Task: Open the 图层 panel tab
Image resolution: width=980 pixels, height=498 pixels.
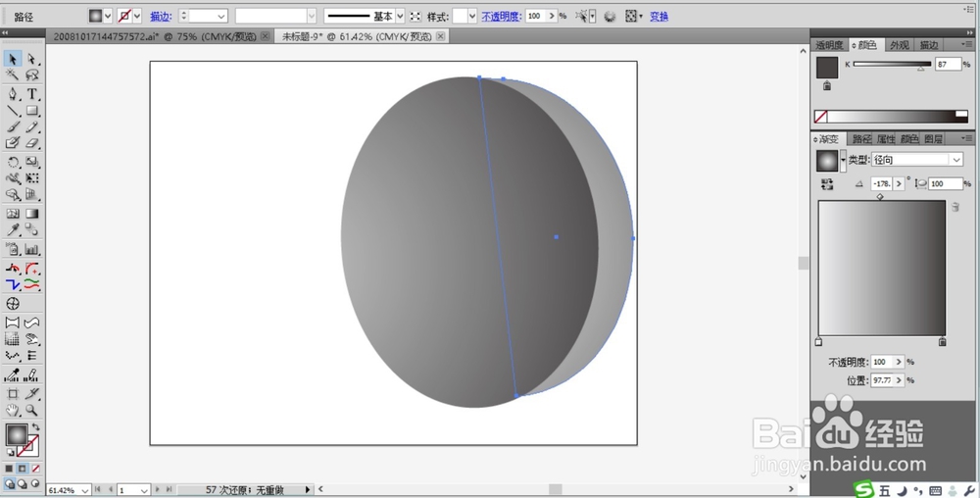Action: 933,139
